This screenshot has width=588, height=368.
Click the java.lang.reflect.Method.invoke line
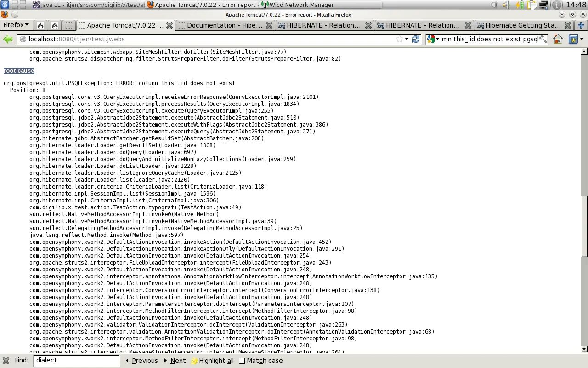pyautogui.click(x=107, y=235)
